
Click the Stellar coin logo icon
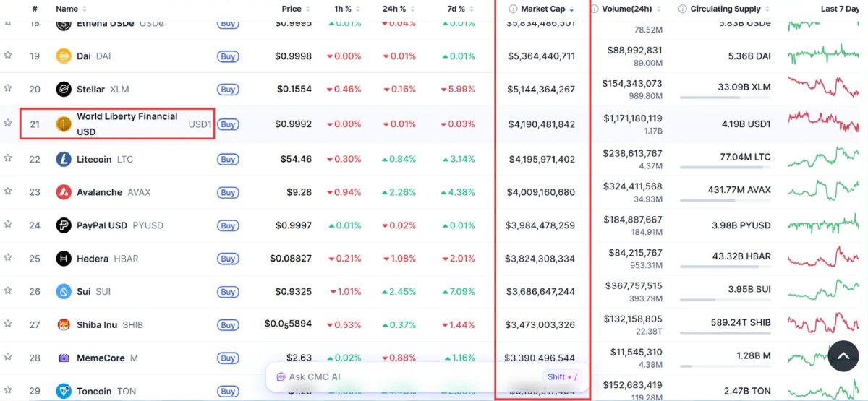point(64,90)
